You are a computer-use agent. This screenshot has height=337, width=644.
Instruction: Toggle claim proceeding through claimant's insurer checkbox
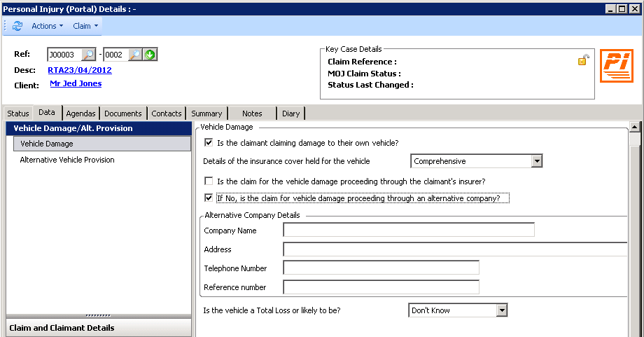click(x=209, y=181)
